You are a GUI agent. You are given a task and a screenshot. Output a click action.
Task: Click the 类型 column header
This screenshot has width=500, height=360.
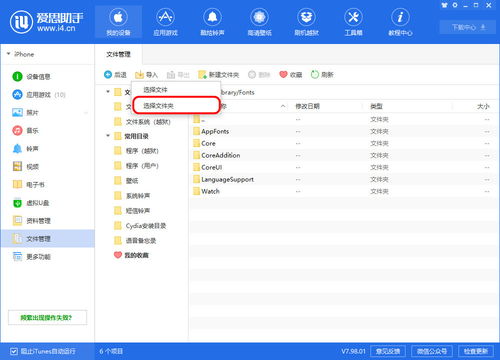tap(376, 106)
